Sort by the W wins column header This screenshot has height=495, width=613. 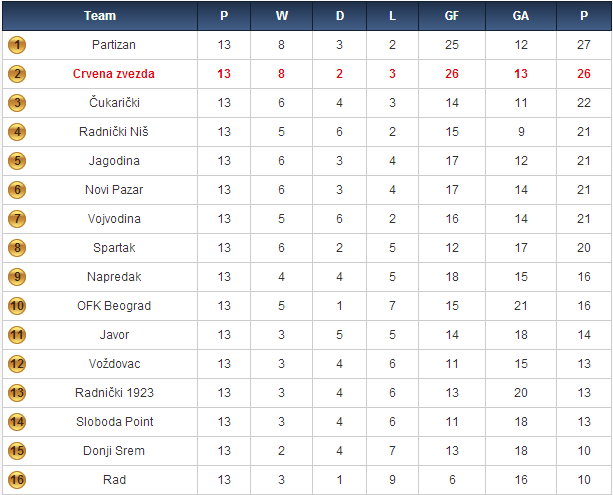(281, 16)
